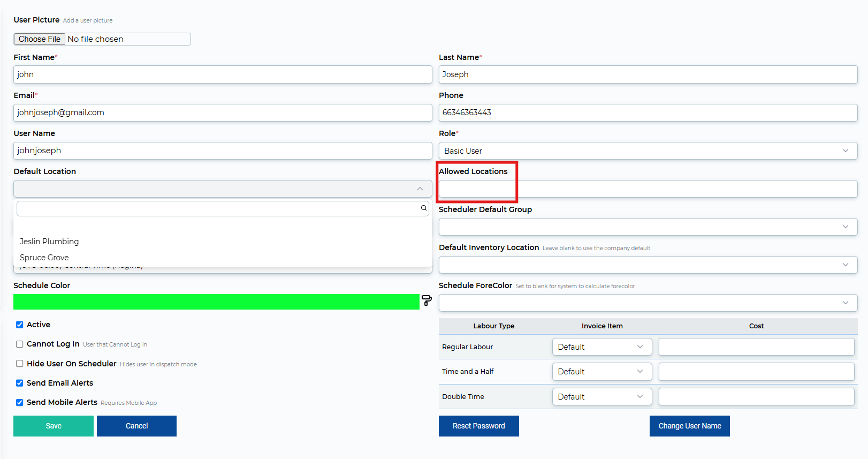
Task: Click the green Schedule Color bar
Action: [x=216, y=302]
